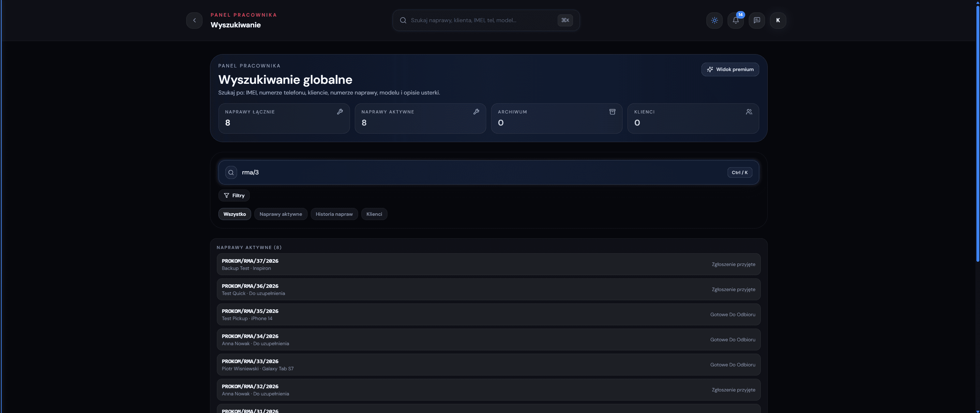980x413 pixels.
Task: Open repair PROKOM/RMA/33/2026
Action: pos(489,365)
